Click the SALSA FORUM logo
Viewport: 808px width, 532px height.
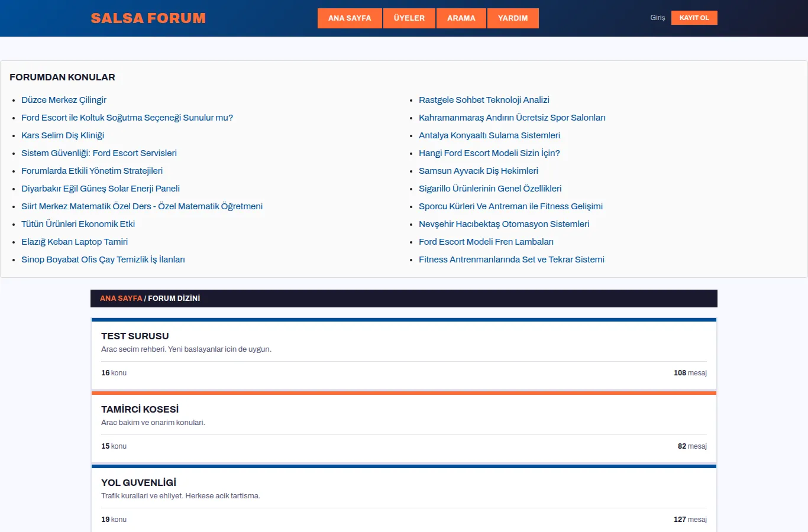click(x=148, y=18)
